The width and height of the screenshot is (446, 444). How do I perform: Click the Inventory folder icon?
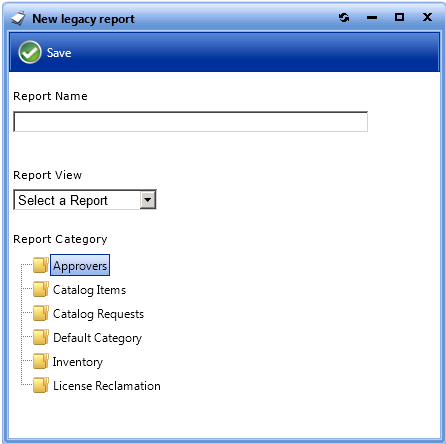click(x=41, y=361)
